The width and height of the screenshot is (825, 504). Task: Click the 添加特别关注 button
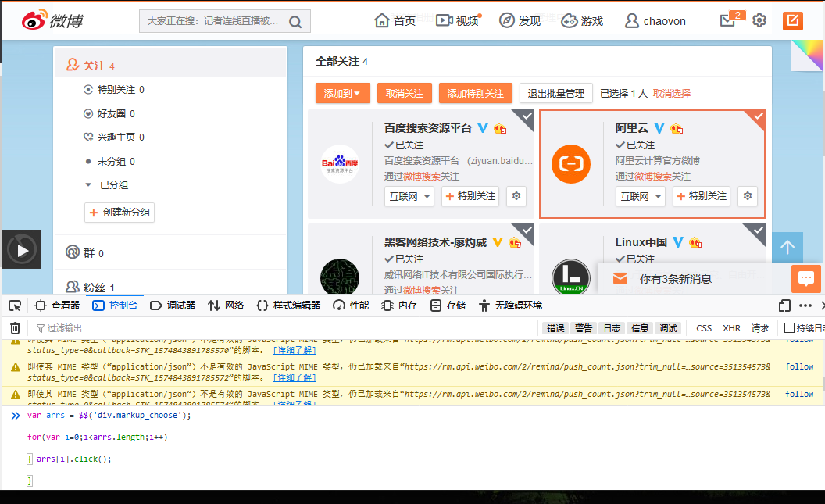click(x=476, y=94)
